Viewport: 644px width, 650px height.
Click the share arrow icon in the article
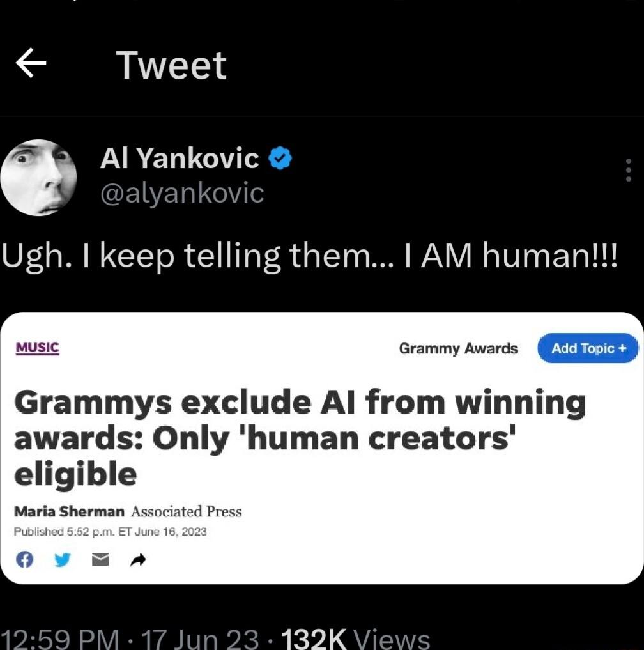click(137, 559)
